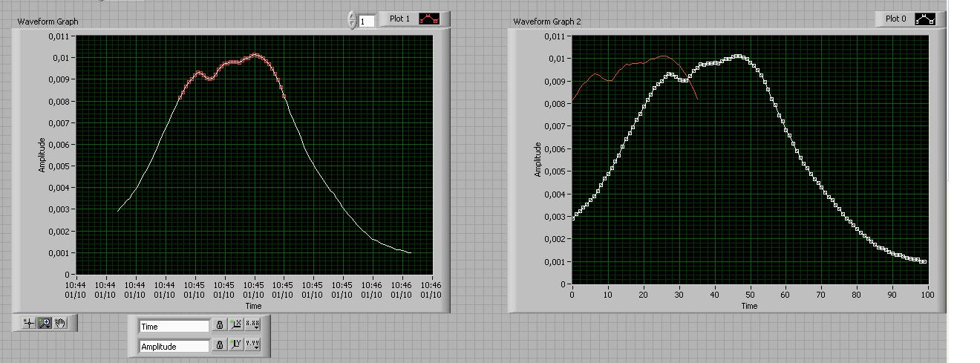Edit the Time scale name field
980x363 pixels.
tap(174, 326)
